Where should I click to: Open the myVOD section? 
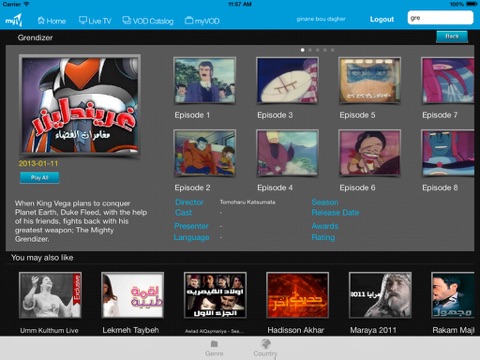(x=202, y=21)
